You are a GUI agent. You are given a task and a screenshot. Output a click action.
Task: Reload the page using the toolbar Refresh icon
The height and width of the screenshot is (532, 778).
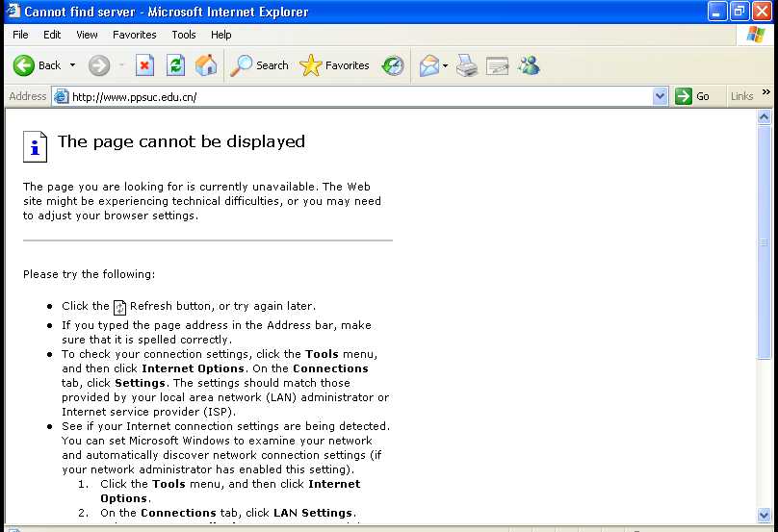coord(175,65)
